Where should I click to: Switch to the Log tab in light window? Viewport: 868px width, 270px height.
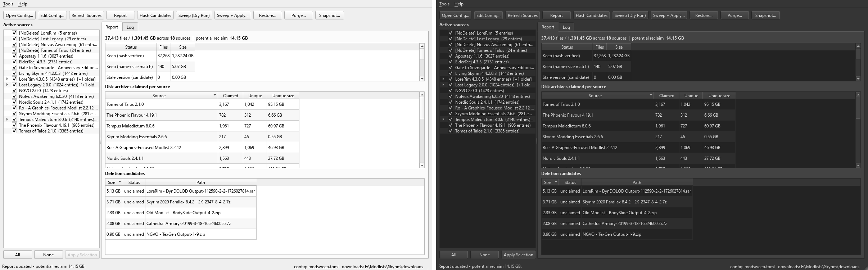(130, 27)
